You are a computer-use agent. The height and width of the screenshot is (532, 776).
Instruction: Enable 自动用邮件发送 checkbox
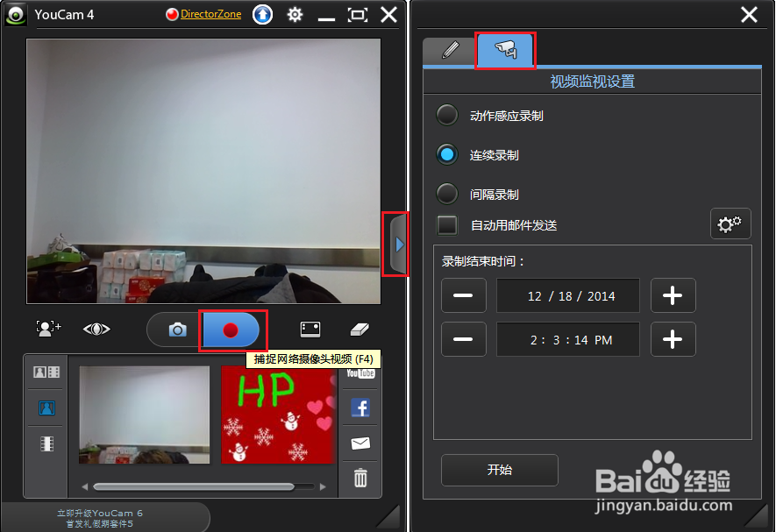tap(447, 225)
